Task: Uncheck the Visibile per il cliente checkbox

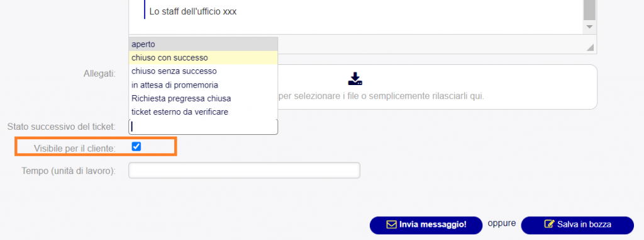Action: (x=136, y=147)
